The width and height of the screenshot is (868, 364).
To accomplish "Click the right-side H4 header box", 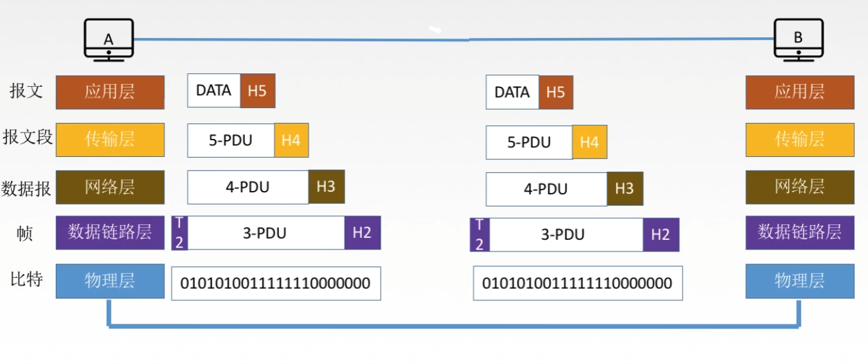I will [590, 142].
